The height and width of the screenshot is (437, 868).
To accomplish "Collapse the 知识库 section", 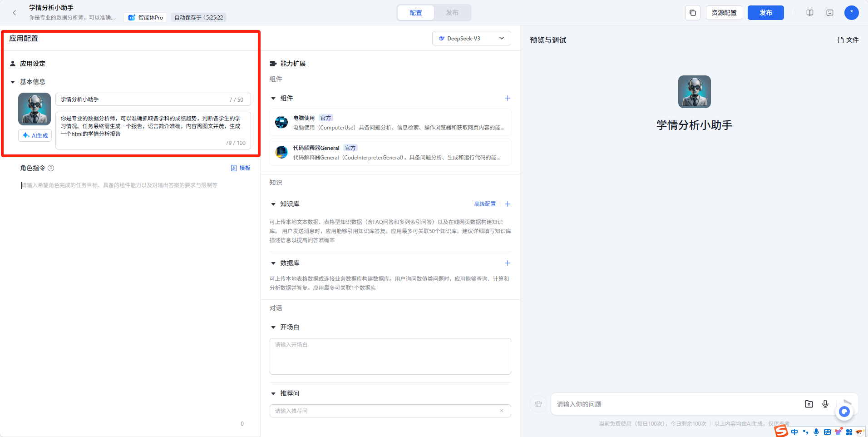I will click(273, 204).
